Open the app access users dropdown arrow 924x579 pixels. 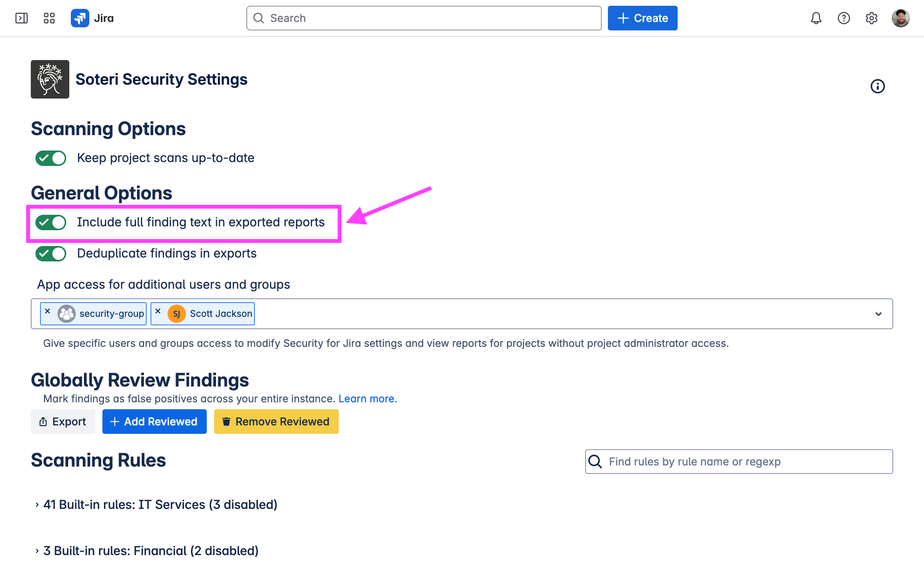click(878, 314)
